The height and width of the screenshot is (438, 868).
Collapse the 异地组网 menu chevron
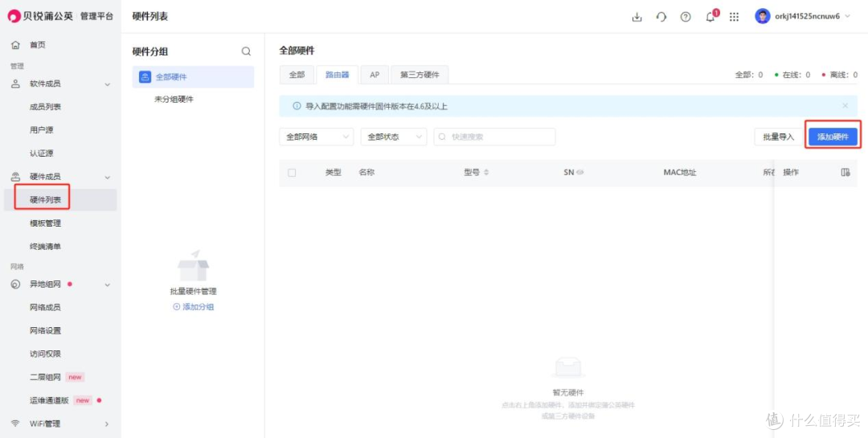pos(108,284)
